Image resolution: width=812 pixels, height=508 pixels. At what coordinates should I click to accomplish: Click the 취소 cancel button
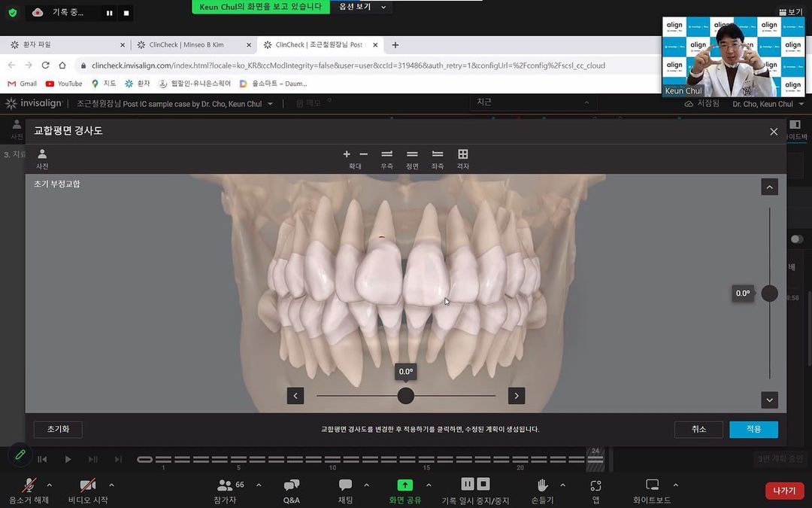(698, 429)
